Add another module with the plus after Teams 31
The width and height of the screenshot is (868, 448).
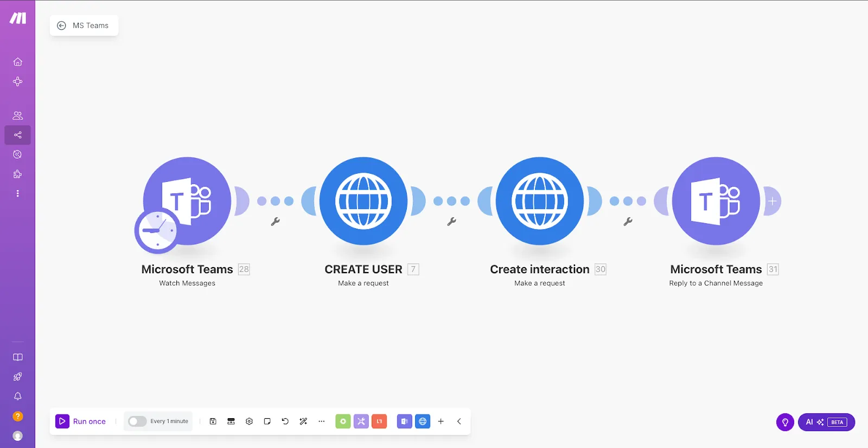773,201
